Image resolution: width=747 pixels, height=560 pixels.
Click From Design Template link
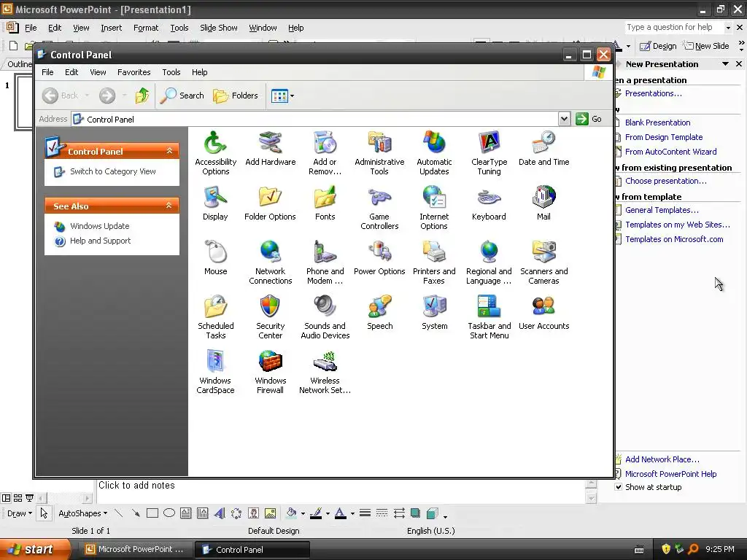pos(664,137)
